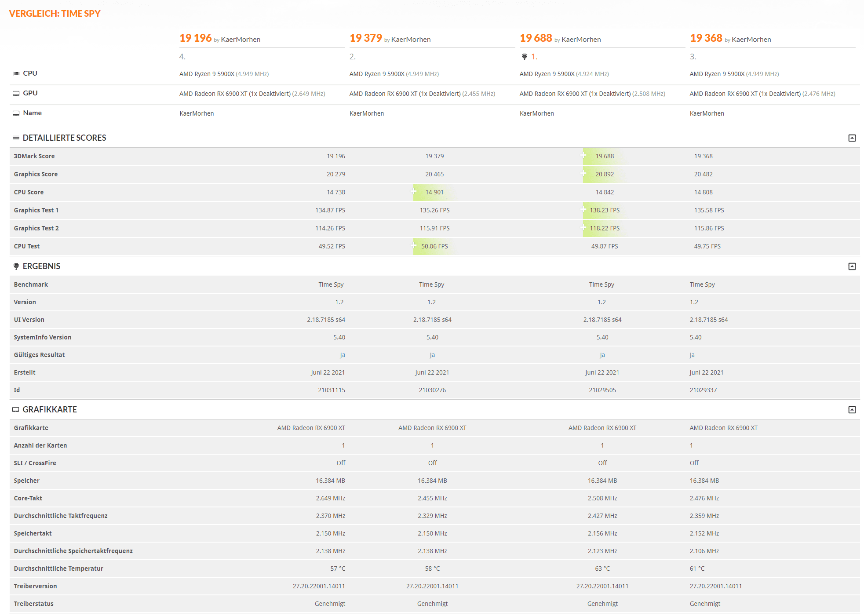Click the plus marker beside 14 901

pos(413,191)
